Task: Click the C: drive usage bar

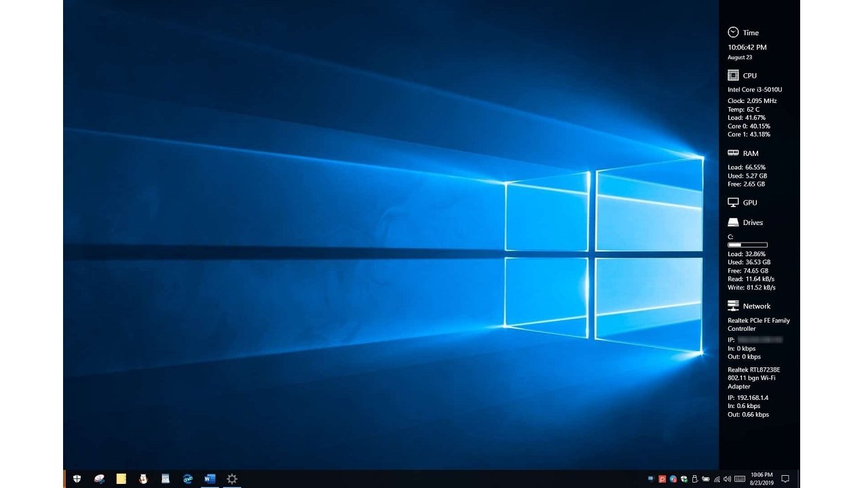Action: coord(747,245)
